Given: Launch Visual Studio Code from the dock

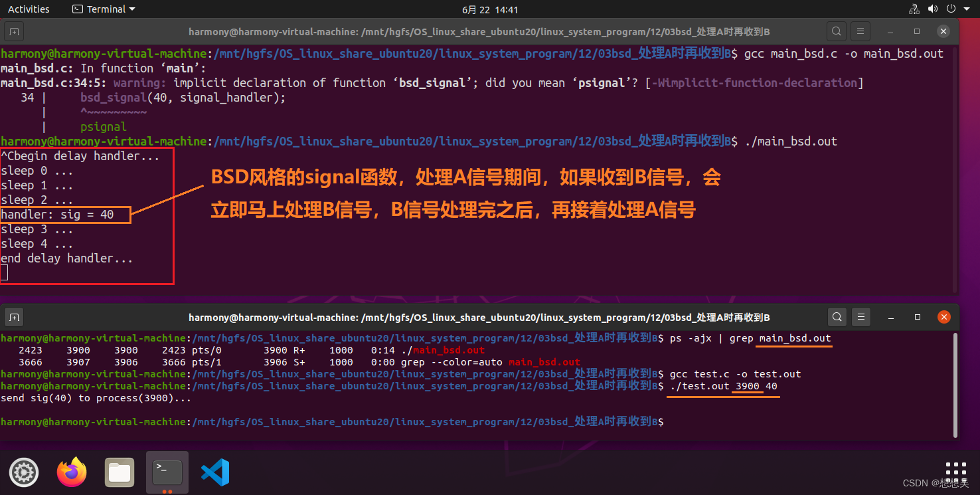Looking at the screenshot, I should (215, 472).
